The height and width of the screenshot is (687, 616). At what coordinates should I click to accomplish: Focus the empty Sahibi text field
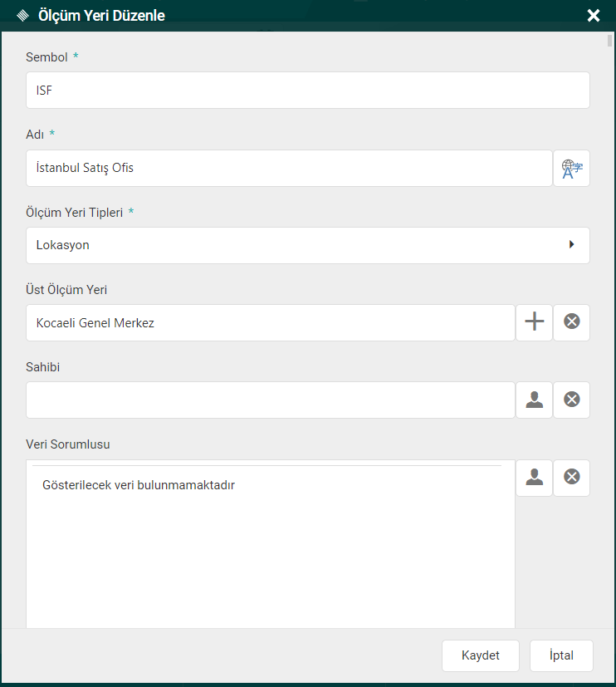pyautogui.click(x=270, y=400)
